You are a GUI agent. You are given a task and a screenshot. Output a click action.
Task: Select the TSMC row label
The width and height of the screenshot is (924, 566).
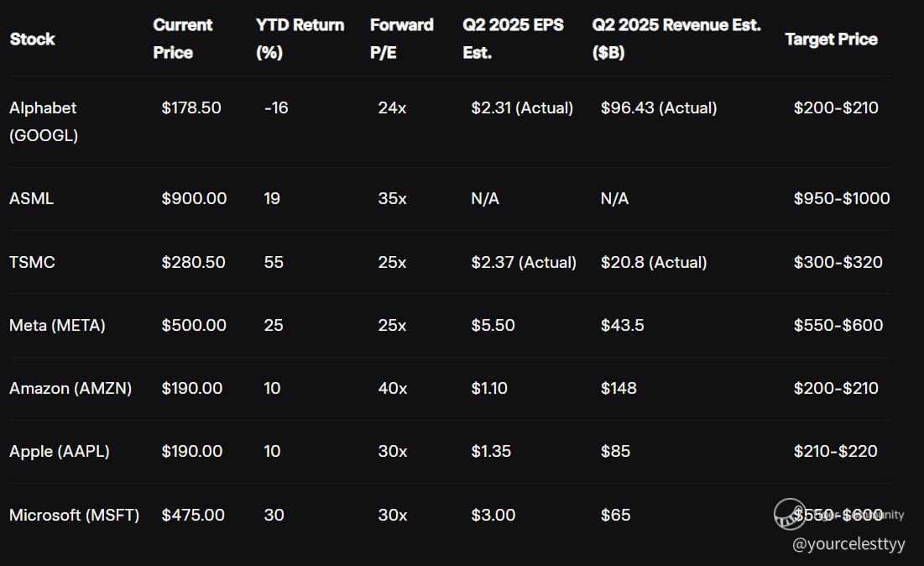point(32,262)
